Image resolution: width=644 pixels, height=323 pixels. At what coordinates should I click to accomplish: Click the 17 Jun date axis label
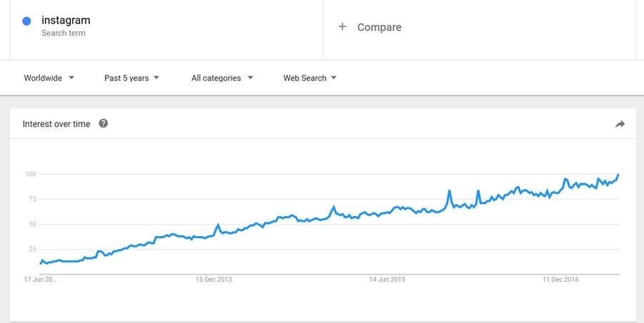(40, 280)
